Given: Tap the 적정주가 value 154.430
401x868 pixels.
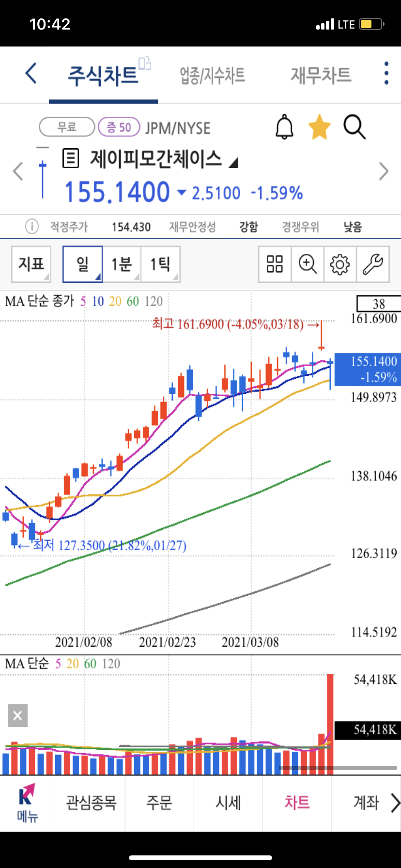Looking at the screenshot, I should pyautogui.click(x=131, y=227).
